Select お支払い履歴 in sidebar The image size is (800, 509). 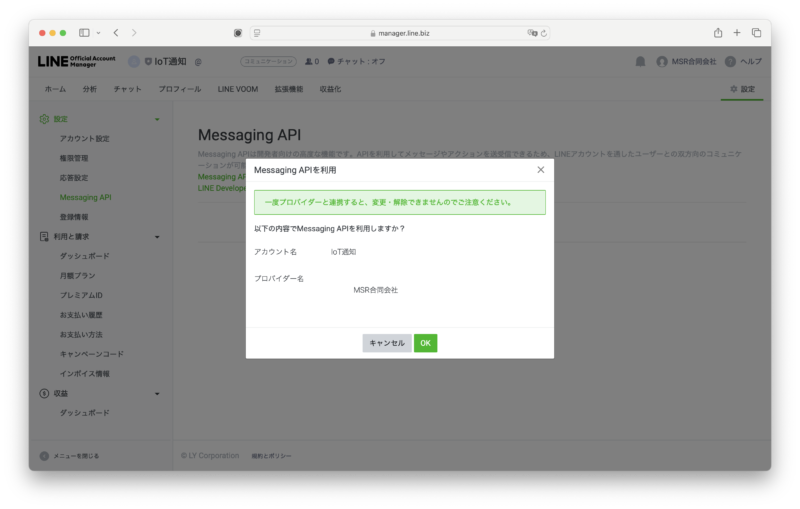click(81, 315)
